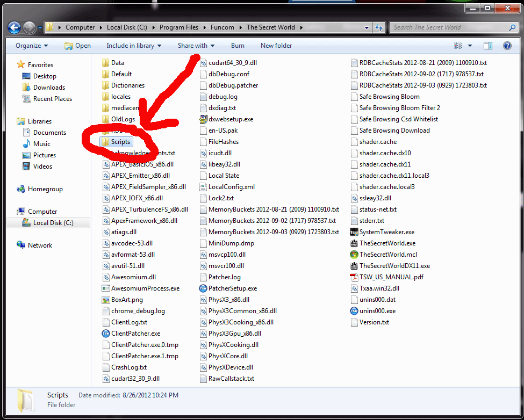This screenshot has width=524, height=420.
Task: Click the Favorites star icon
Action: click(x=21, y=64)
